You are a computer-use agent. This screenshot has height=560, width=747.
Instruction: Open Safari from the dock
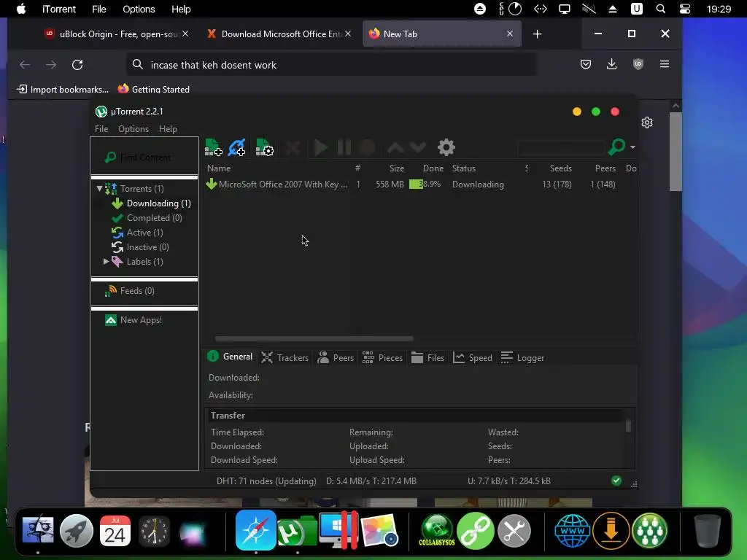255,530
